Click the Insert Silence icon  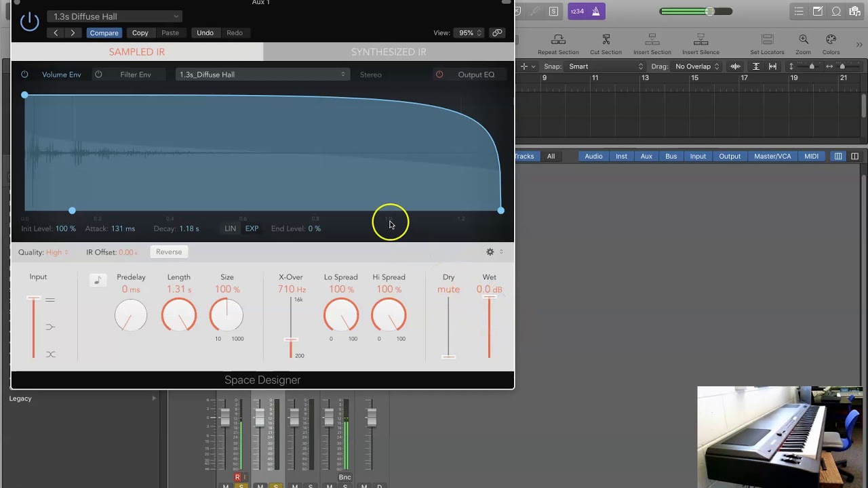701,40
